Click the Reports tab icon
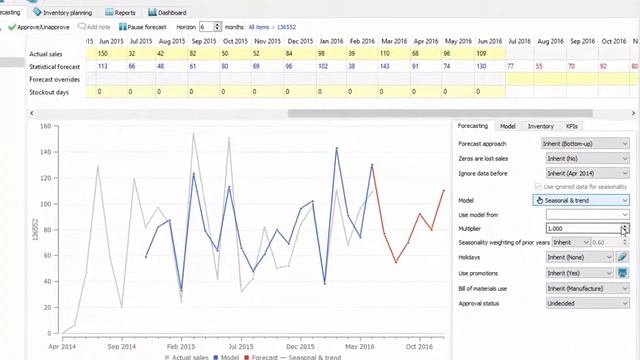Screen dimensions: 640x360 pos(109,12)
